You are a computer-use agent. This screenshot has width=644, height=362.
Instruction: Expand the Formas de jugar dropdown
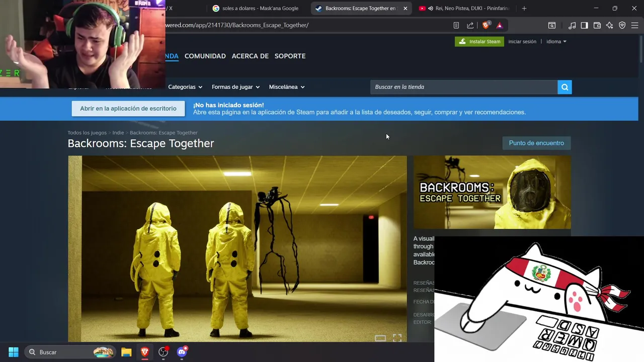[235, 87]
